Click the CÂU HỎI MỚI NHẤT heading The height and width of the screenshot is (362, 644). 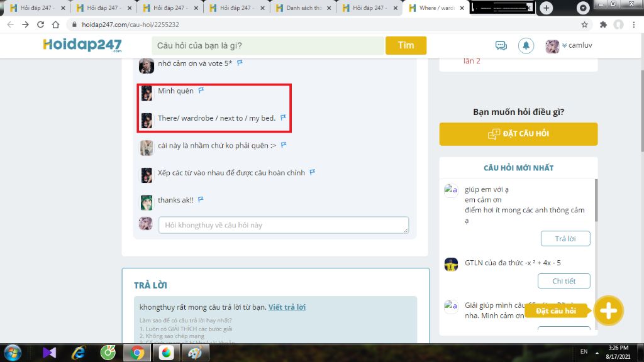click(518, 168)
